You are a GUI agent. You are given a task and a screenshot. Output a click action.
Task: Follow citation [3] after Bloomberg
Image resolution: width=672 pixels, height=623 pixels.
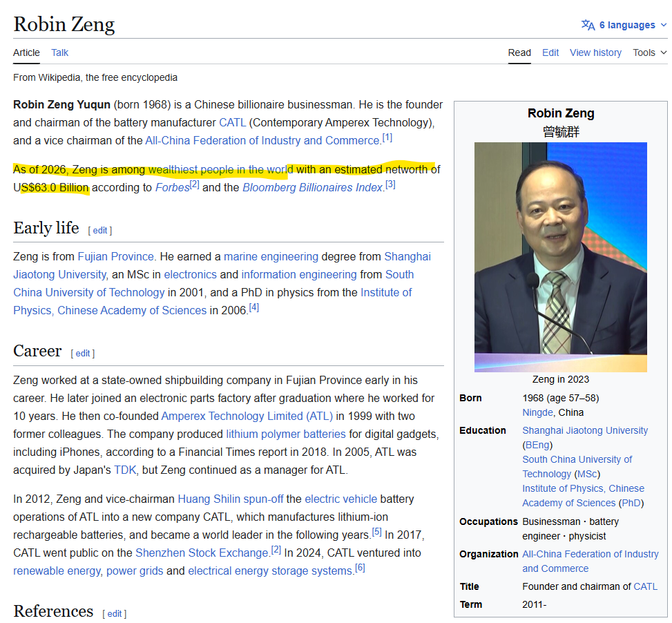click(x=390, y=184)
